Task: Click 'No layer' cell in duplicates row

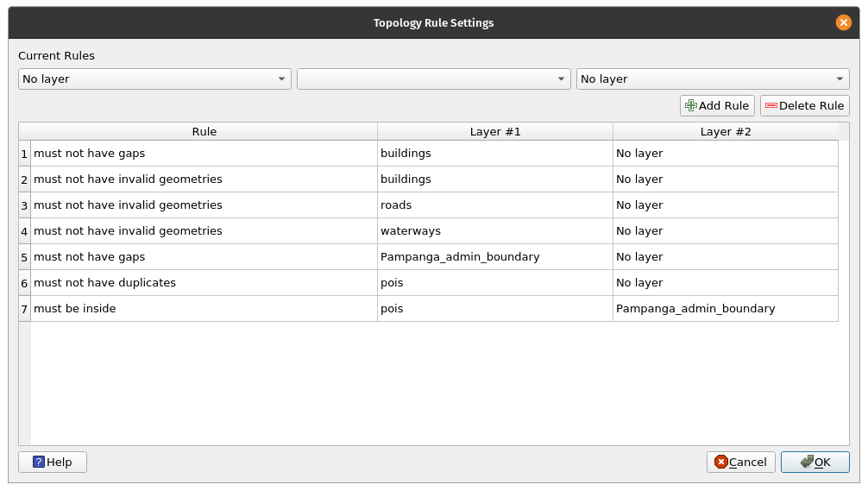Action: [725, 283]
